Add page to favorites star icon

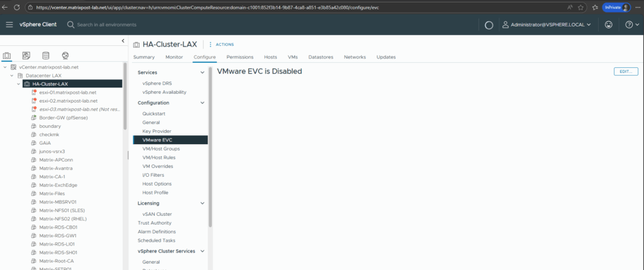(x=580, y=8)
